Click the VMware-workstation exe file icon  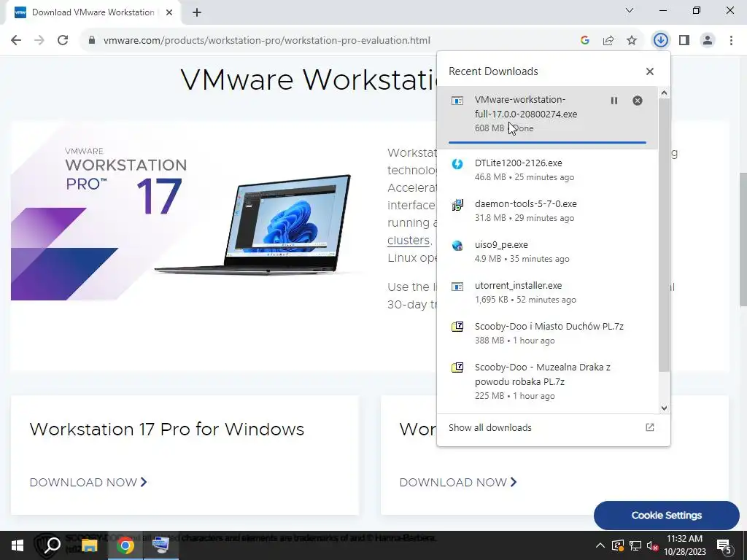457,101
